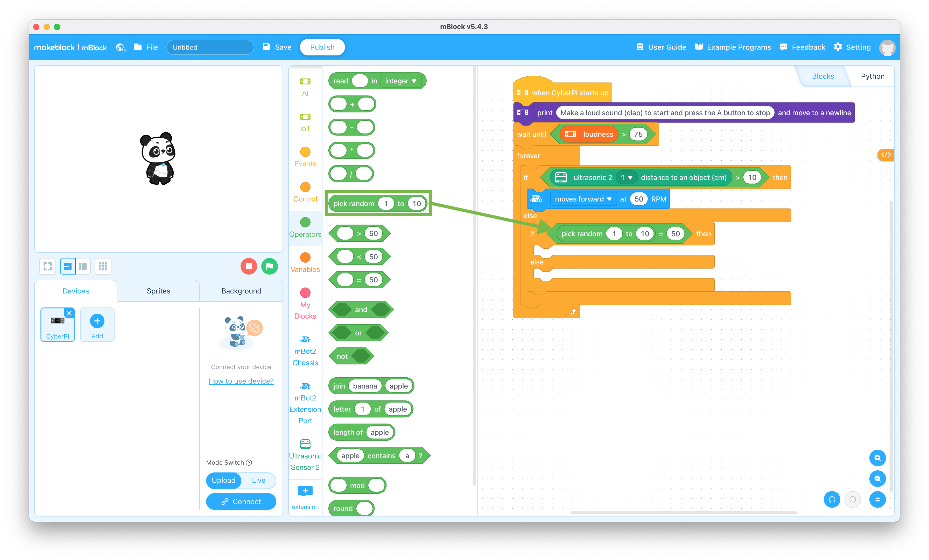The image size is (929, 560).
Task: Switch to the Sprites tab
Action: point(159,291)
